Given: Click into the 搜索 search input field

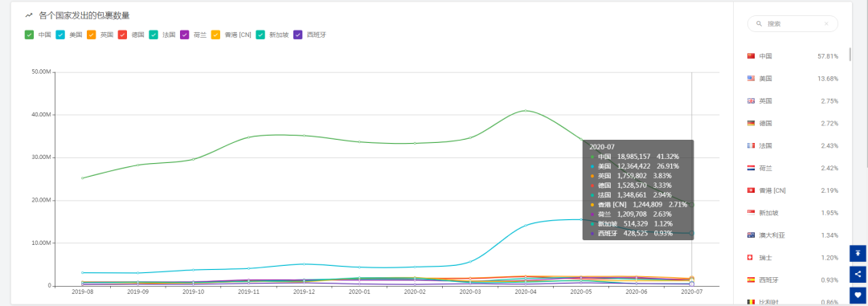Looking at the screenshot, I should (x=792, y=24).
